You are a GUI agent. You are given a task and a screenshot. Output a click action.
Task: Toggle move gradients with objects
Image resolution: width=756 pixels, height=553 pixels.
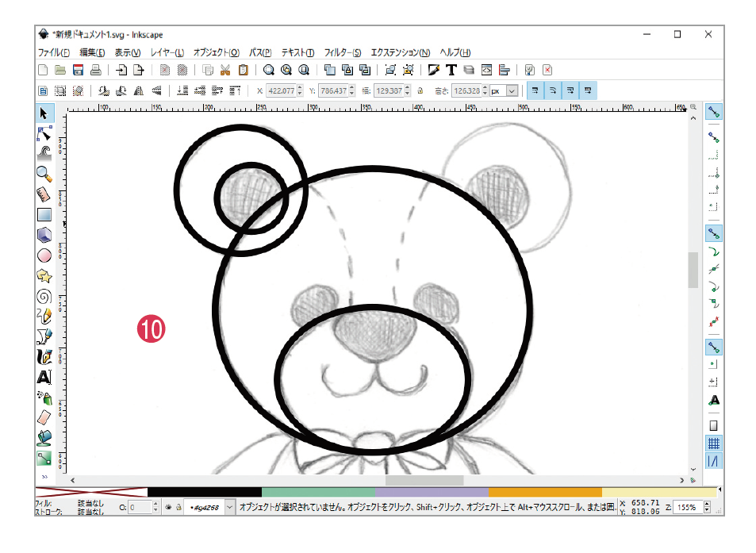570,90
